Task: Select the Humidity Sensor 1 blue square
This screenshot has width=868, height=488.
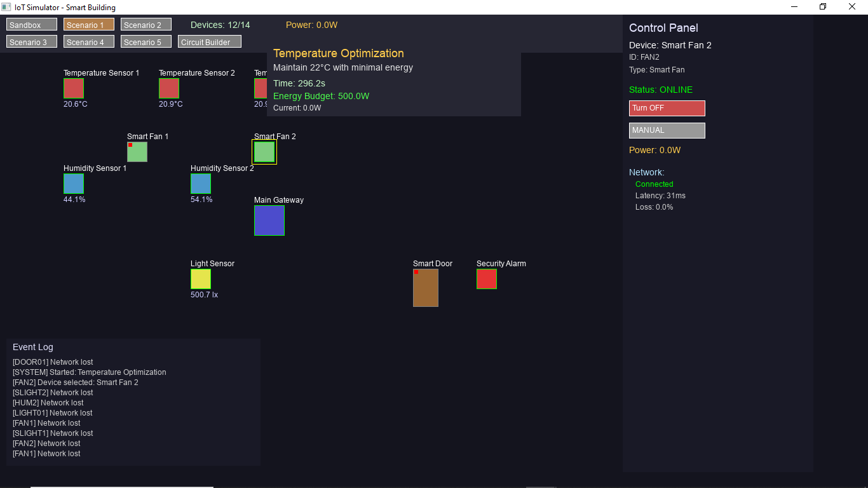Action: point(74,184)
